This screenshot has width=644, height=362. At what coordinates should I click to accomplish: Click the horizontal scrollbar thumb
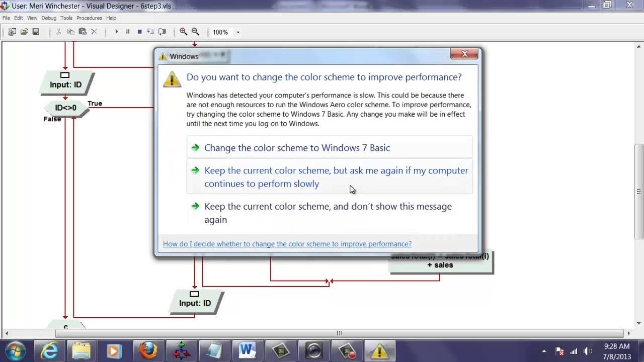339,333
